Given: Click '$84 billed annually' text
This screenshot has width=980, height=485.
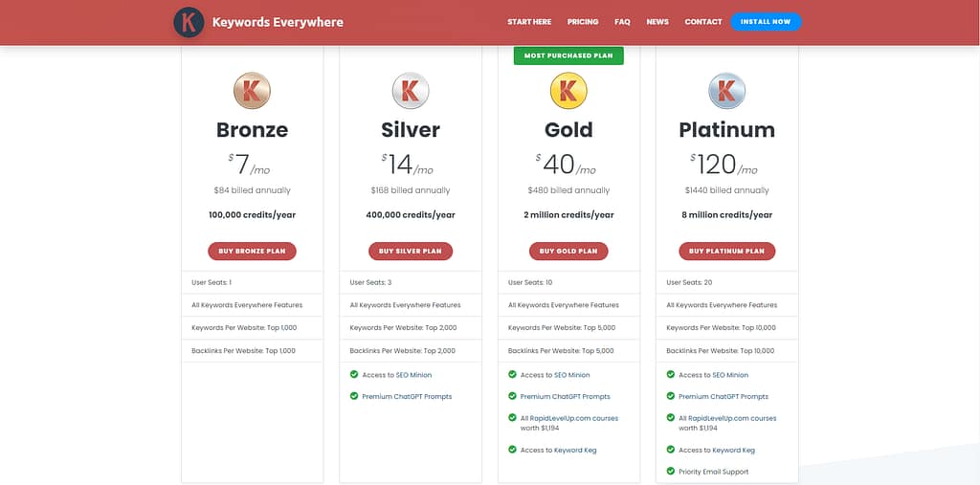Looking at the screenshot, I should coord(252,190).
